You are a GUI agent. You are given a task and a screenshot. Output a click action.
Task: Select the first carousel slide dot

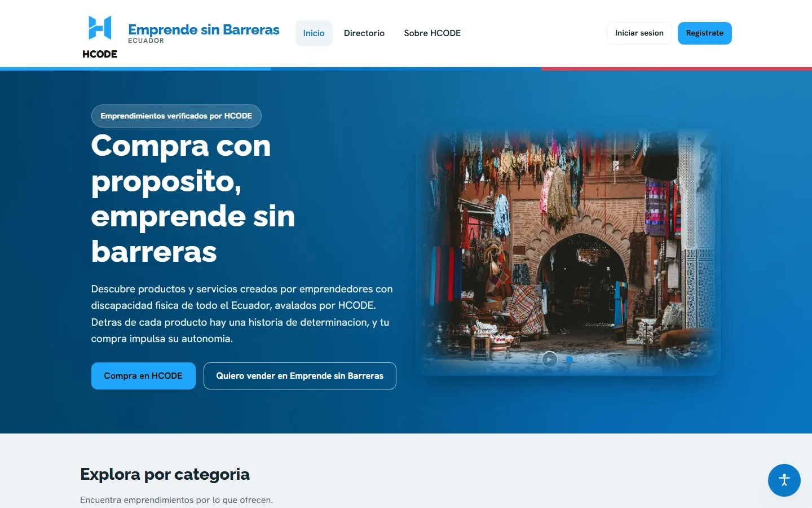coord(570,359)
